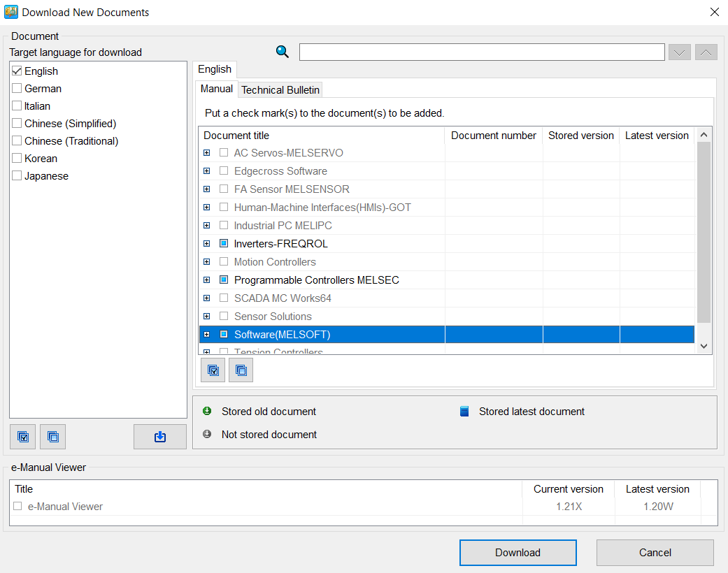Image resolution: width=728 pixels, height=573 pixels.
Task: Check the e-Manual Viewer checkbox
Action: [17, 506]
